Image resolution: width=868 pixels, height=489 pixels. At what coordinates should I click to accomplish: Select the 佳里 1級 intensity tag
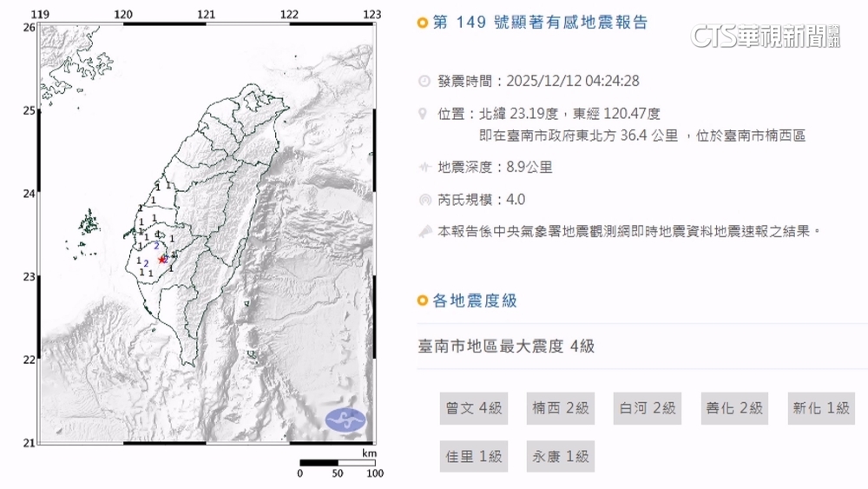pyautogui.click(x=474, y=456)
